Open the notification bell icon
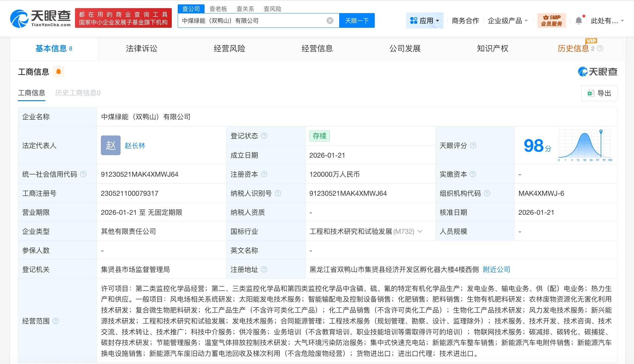This screenshot has height=364, width=634. click(x=578, y=21)
